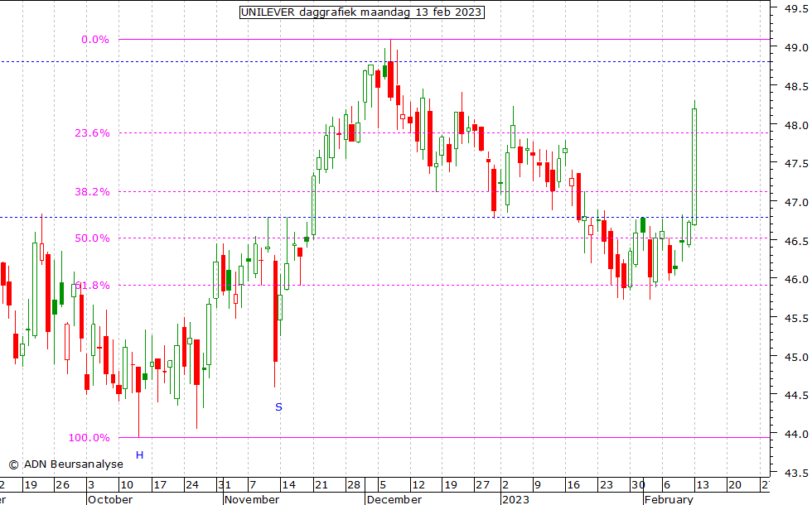
Task: Click the date label 23 in January
Action: click(x=606, y=485)
